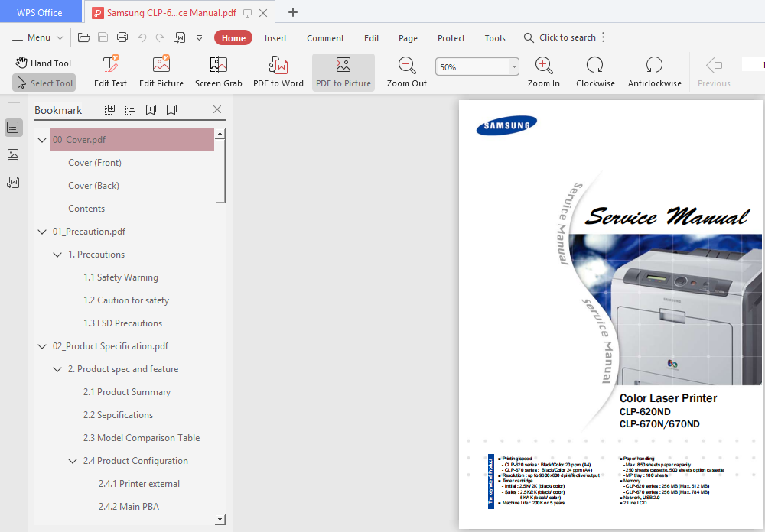The width and height of the screenshot is (765, 532).
Task: Click the Zoom Out magnifier
Action: tap(407, 72)
